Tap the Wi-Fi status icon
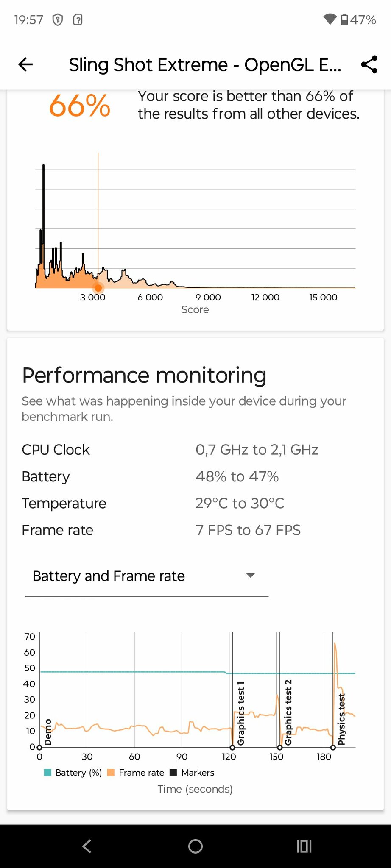This screenshot has height=868, width=391. tap(330, 19)
